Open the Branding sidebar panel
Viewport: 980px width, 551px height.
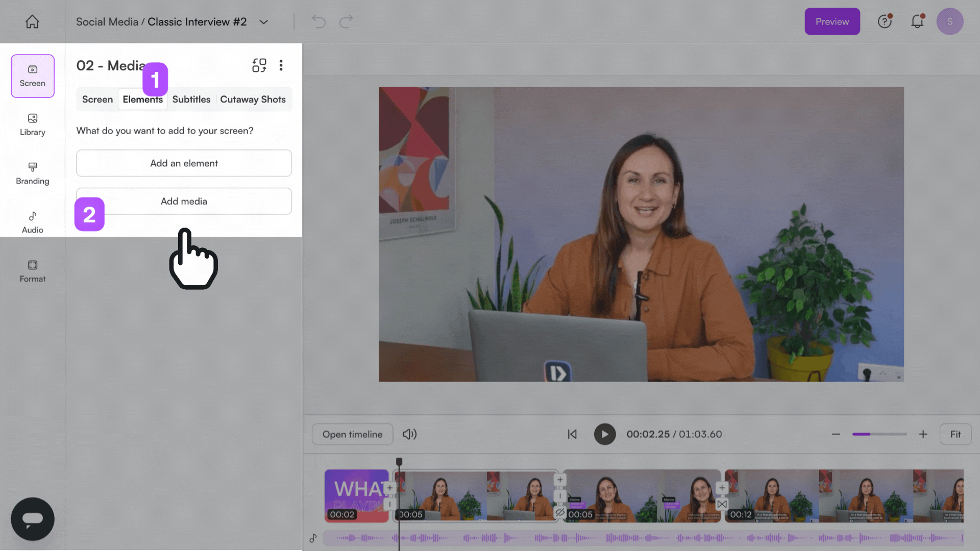[32, 173]
